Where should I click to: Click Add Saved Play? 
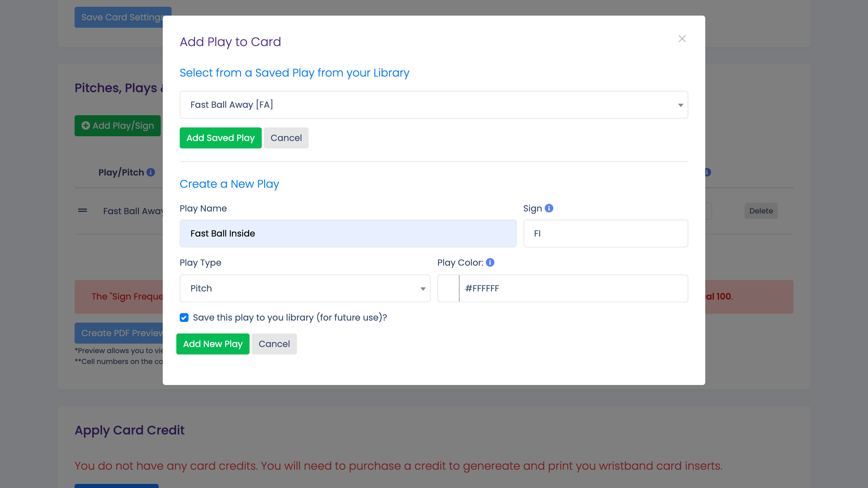220,138
